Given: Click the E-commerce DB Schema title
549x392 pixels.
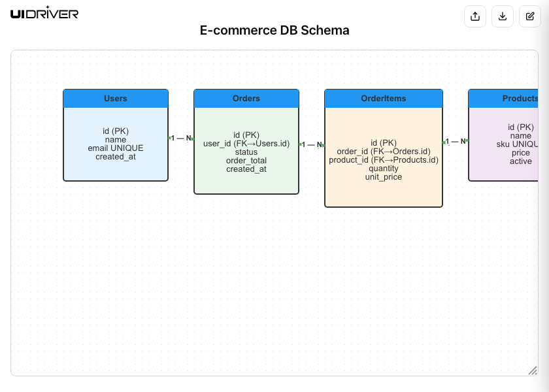Looking at the screenshot, I should pos(274,31).
